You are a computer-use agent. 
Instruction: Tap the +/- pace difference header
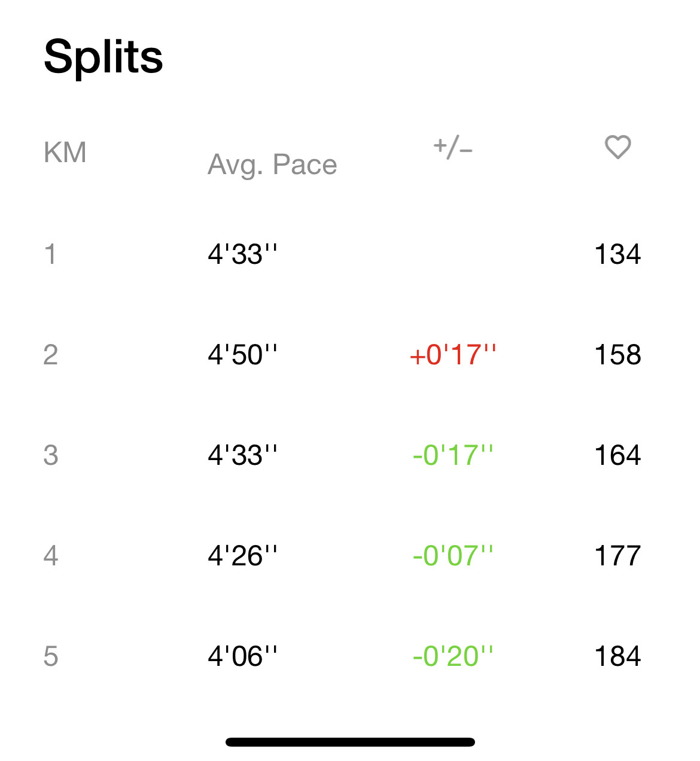tap(453, 147)
